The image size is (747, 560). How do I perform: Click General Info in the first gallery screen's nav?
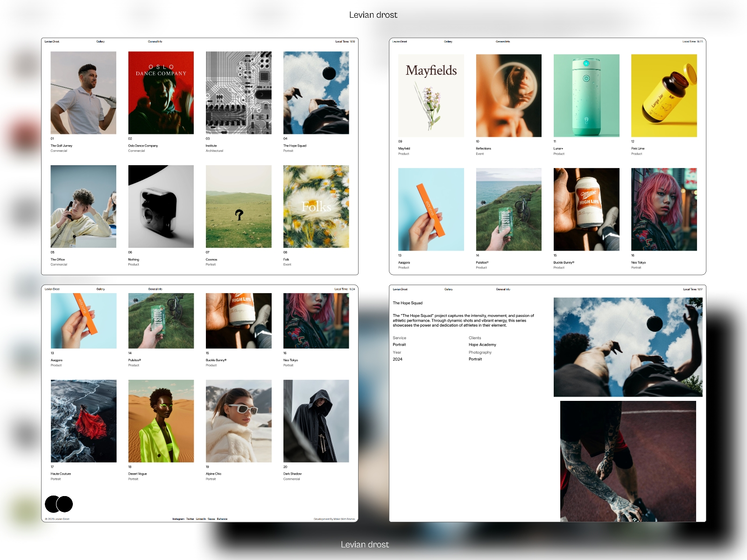tap(155, 42)
